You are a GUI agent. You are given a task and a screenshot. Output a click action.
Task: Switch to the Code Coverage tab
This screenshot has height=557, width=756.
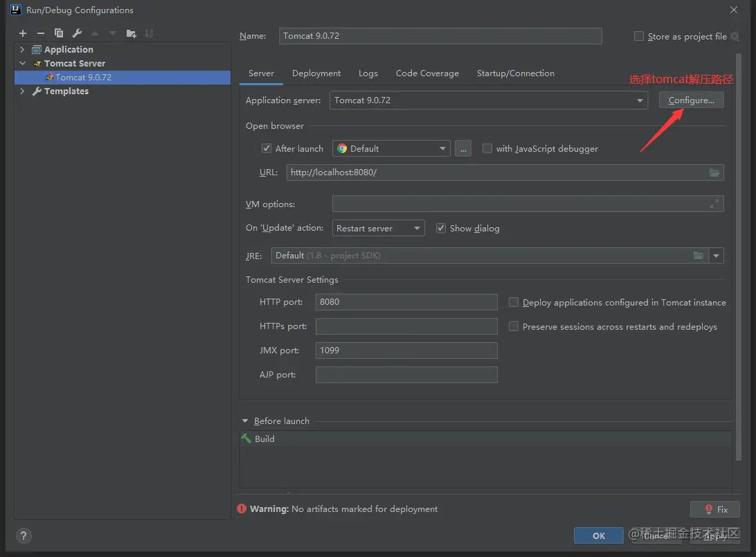coord(427,73)
